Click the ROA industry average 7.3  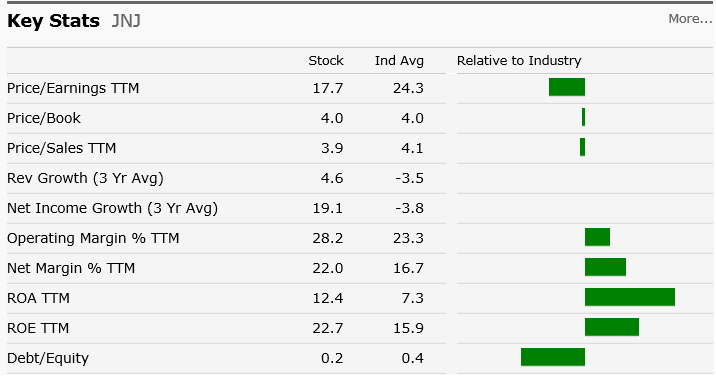412,298
